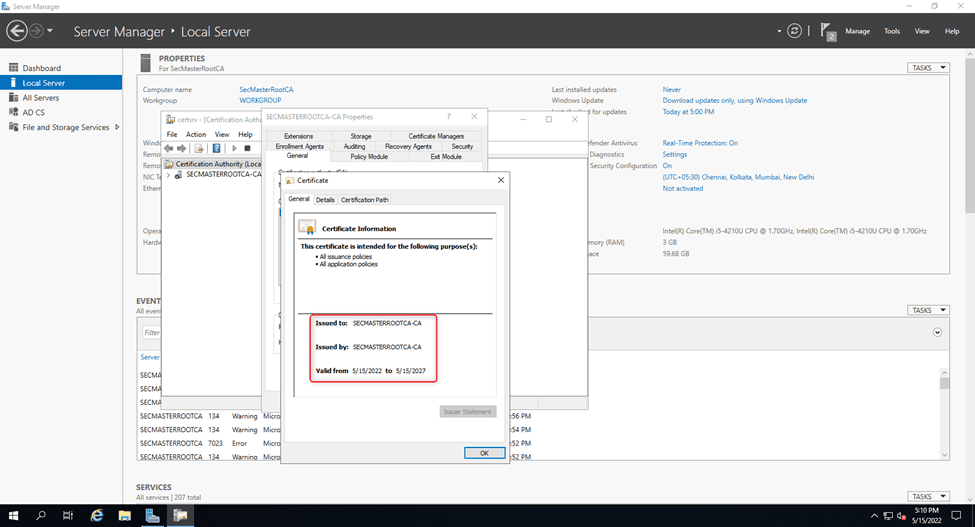Click certsrv toolbar forward arrow
Viewport: 975px width, 527px height.
pyautogui.click(x=182, y=149)
